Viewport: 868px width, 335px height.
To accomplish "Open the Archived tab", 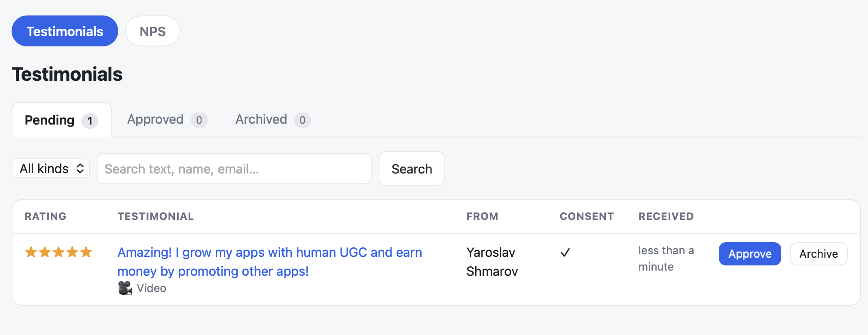I will pos(273,119).
